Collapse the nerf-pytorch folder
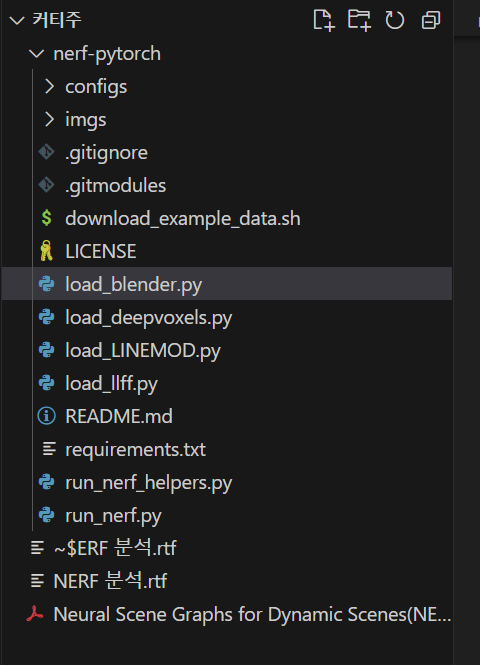480x665 pixels. click(x=36, y=54)
